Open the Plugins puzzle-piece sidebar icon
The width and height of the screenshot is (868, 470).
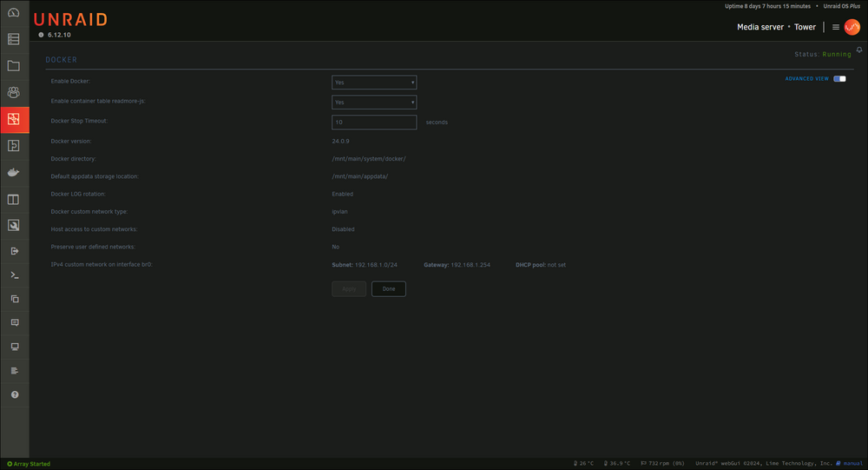coord(14,146)
